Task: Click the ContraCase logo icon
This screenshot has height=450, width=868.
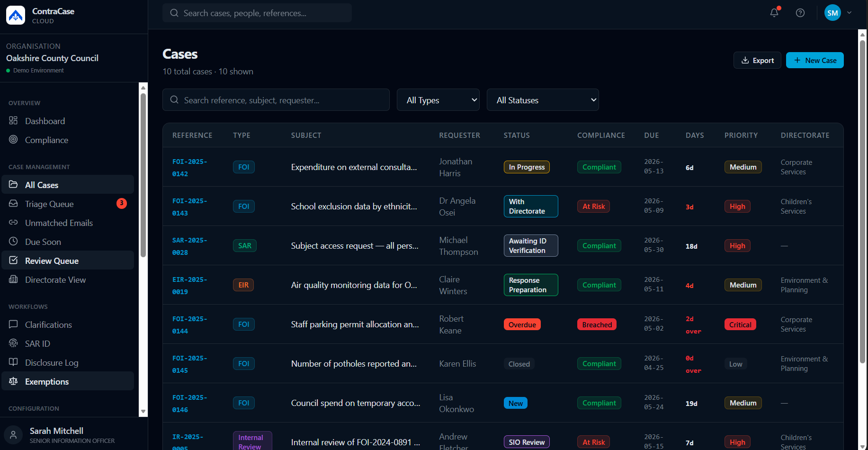Action: (x=16, y=15)
